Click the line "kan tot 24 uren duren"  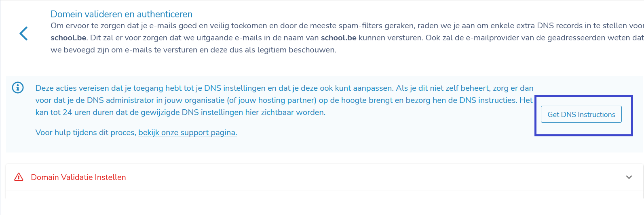[x=180, y=113]
